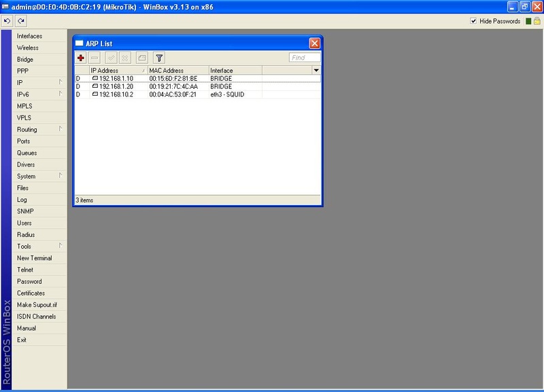Open the Certificates menu item
Screen dimensions: 544x392
(39, 293)
